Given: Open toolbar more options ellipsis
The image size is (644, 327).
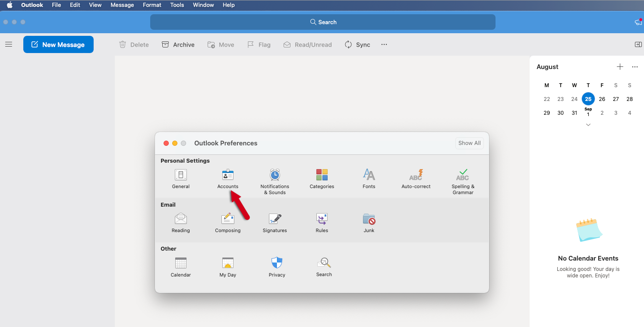Looking at the screenshot, I should pos(384,44).
